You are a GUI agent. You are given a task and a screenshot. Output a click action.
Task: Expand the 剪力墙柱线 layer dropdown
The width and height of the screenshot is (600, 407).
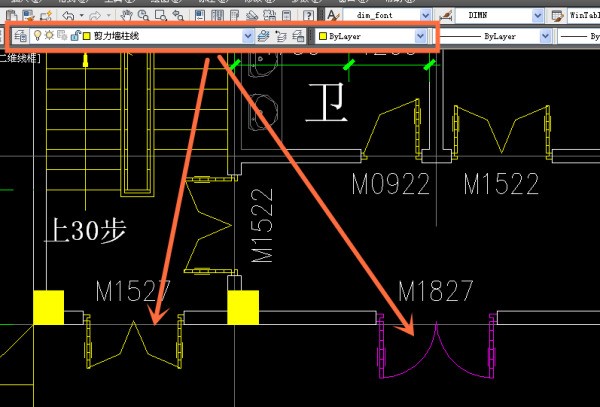pyautogui.click(x=248, y=36)
